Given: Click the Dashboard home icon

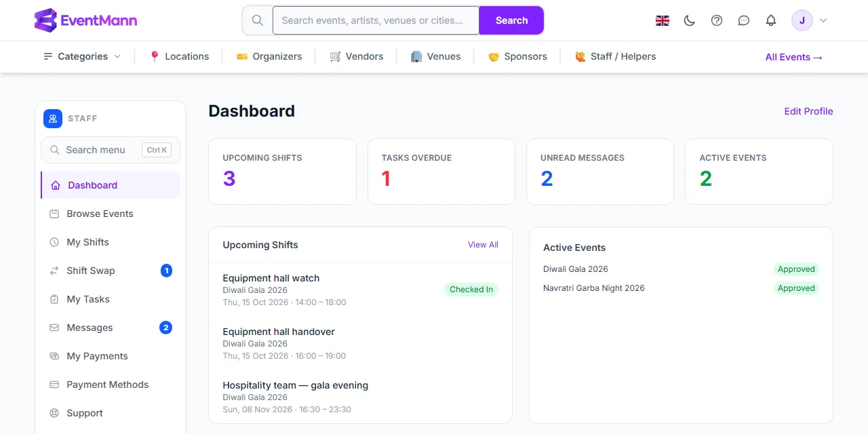Looking at the screenshot, I should 56,185.
